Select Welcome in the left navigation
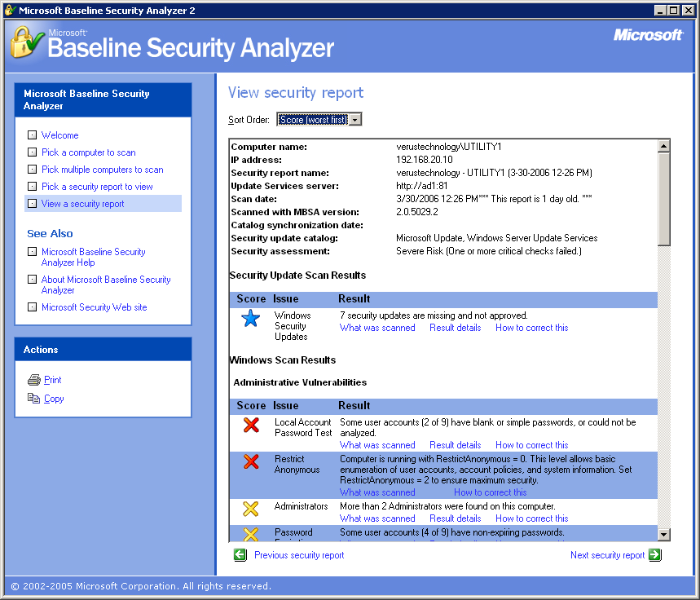700x600 pixels. coord(59,135)
